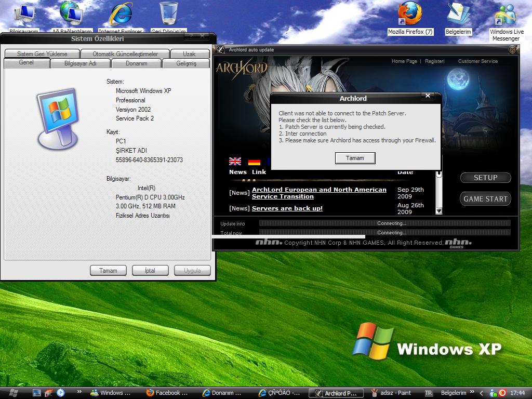Image resolution: width=532 pixels, height=399 pixels.
Task: Click Tamam in Sistem Özellikleri
Action: point(108,270)
